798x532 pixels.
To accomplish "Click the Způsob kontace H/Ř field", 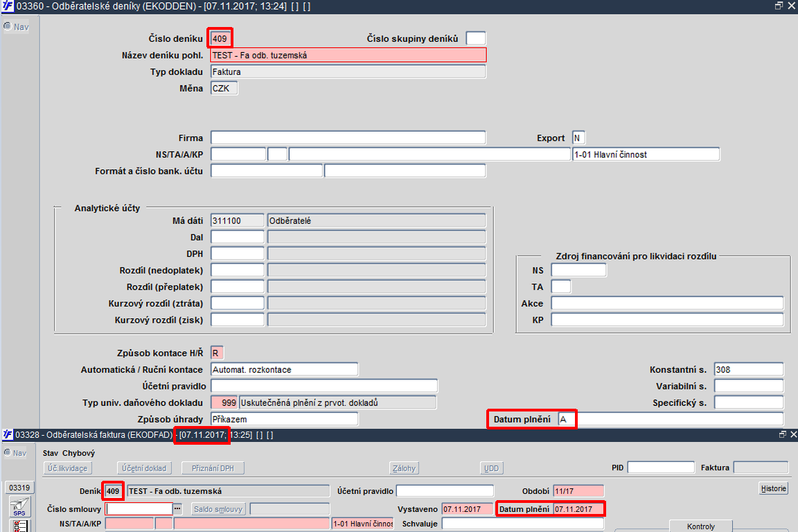I will pyautogui.click(x=217, y=353).
